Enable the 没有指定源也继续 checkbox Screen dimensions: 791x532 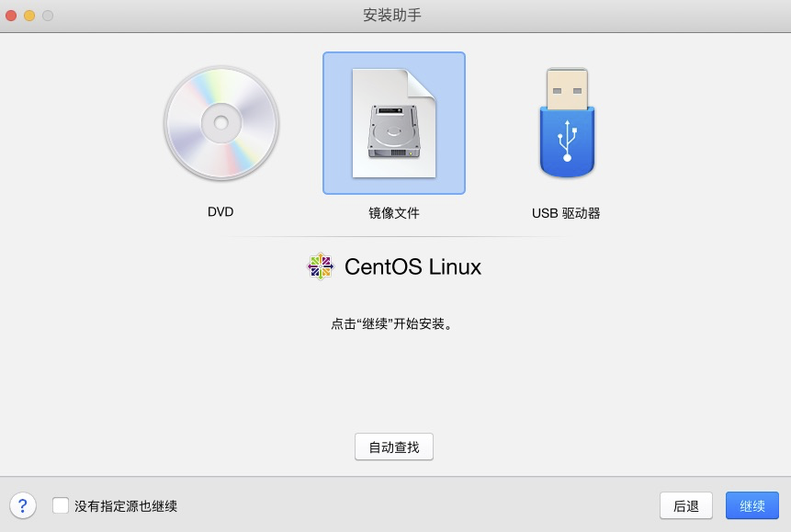click(61, 505)
